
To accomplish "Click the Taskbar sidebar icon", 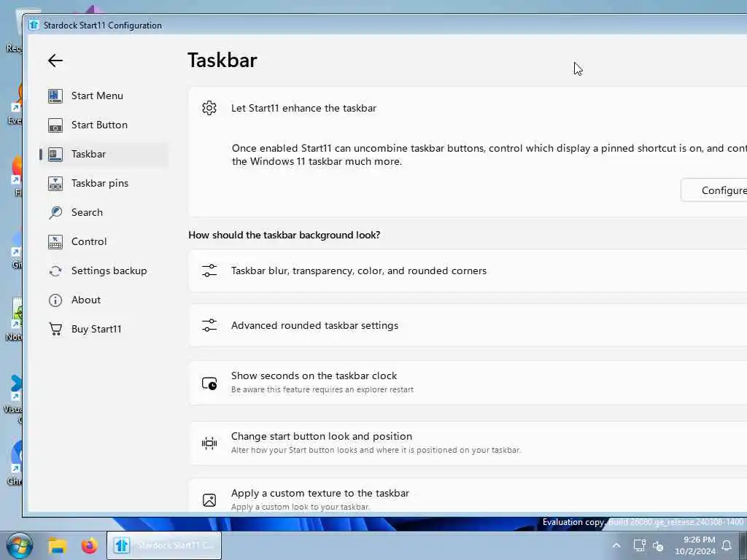I will tap(55, 155).
